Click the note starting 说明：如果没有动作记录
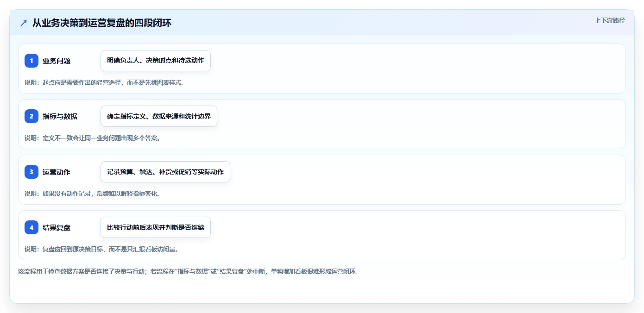644x313 pixels. [x=92, y=194]
